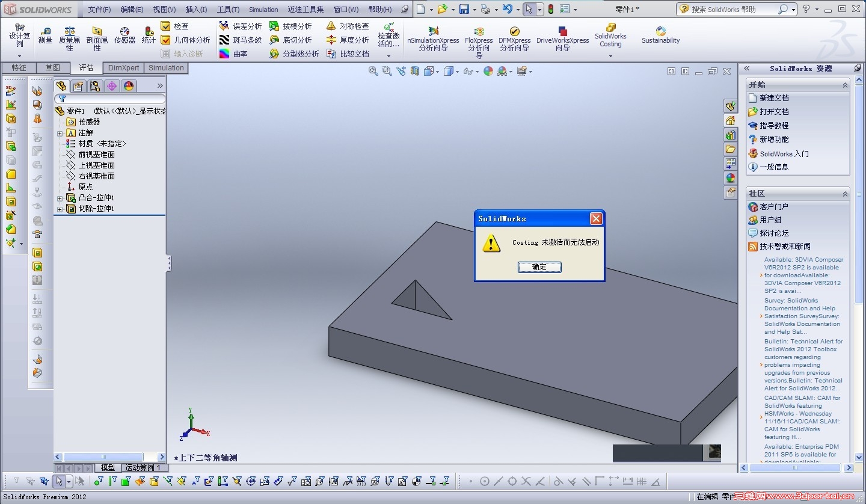
Task: Open the 文件(F) menu
Action: click(x=99, y=10)
